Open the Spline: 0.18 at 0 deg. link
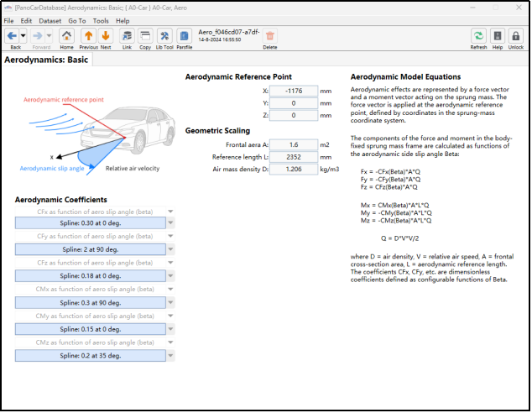The height and width of the screenshot is (413, 532). pos(91,276)
